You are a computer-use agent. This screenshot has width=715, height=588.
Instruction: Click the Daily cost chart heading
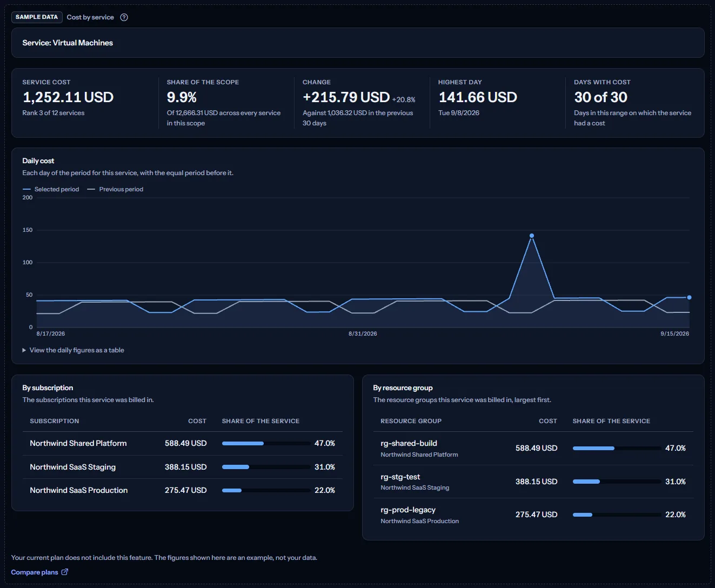tap(38, 161)
